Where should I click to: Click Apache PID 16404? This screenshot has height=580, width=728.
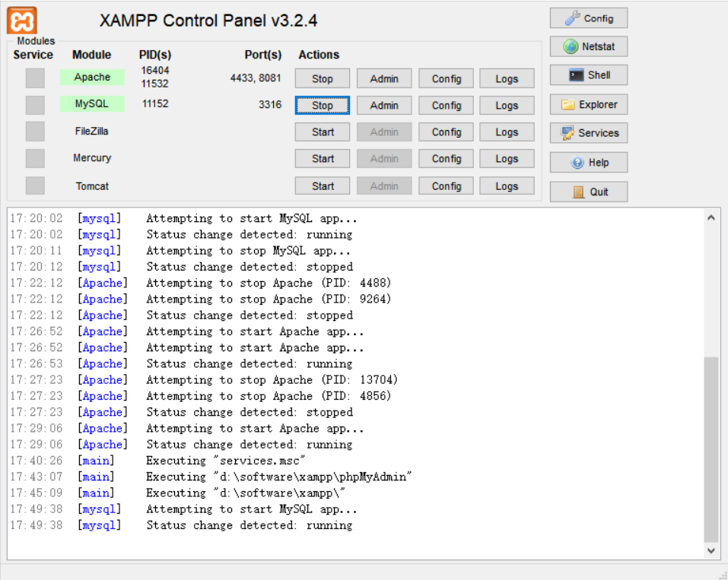(155, 70)
